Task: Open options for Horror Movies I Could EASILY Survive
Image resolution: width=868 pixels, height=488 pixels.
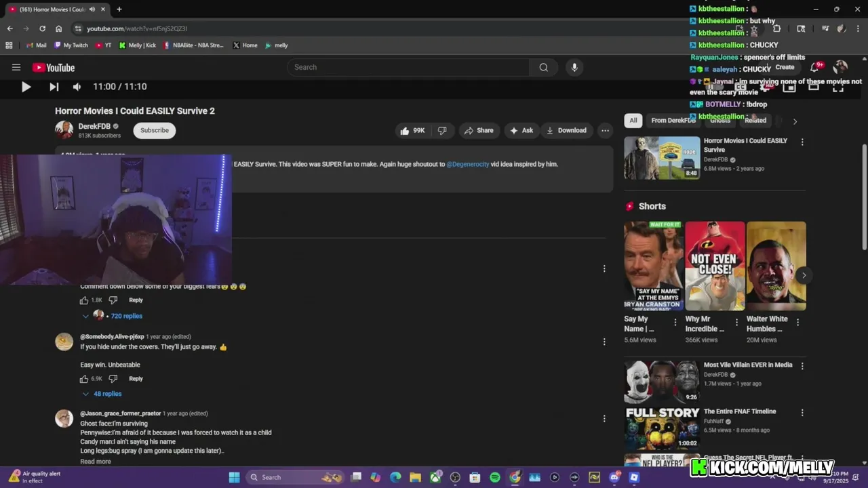Action: pyautogui.click(x=802, y=142)
